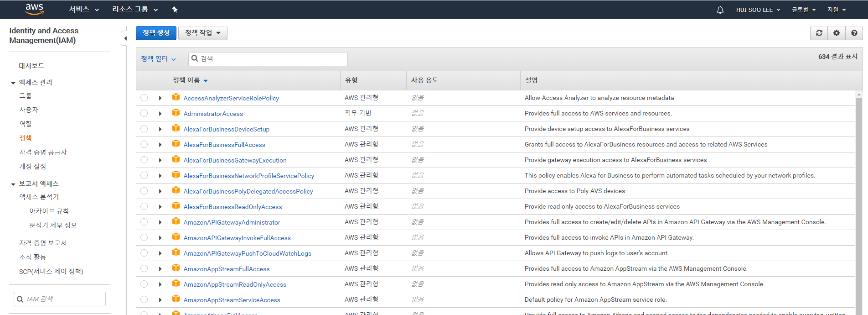
Task: Open 그룹 in sidebar
Action: 26,96
